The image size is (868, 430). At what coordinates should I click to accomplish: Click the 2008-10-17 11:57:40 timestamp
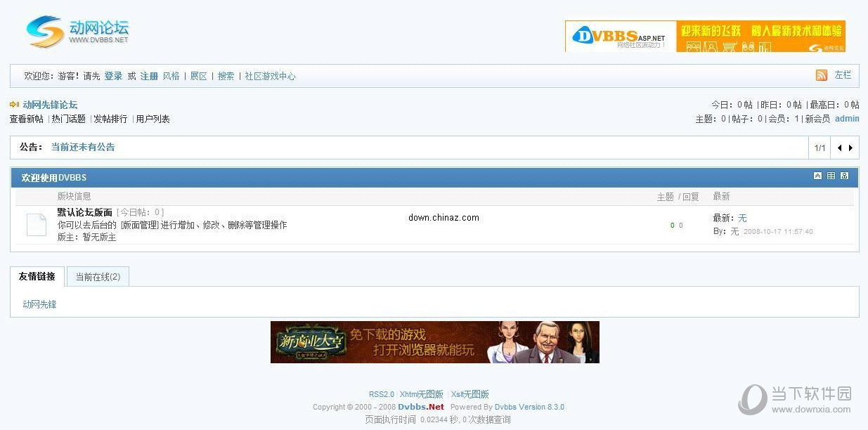778,231
